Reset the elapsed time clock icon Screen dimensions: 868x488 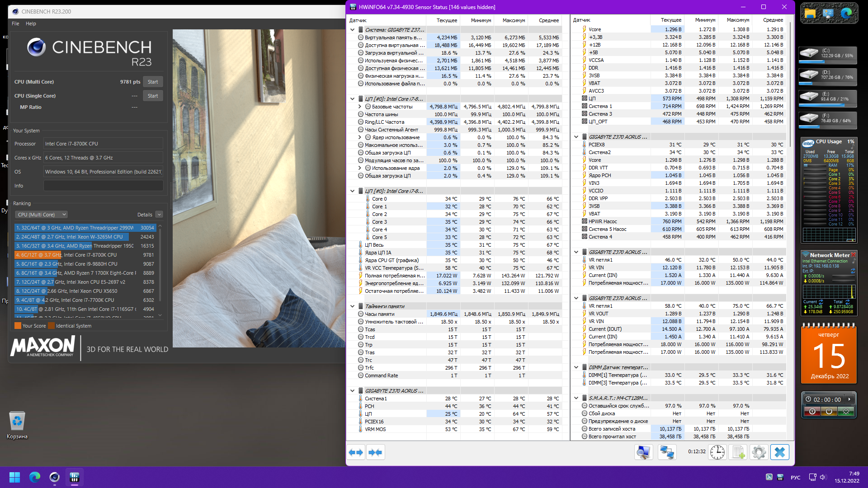tap(717, 452)
